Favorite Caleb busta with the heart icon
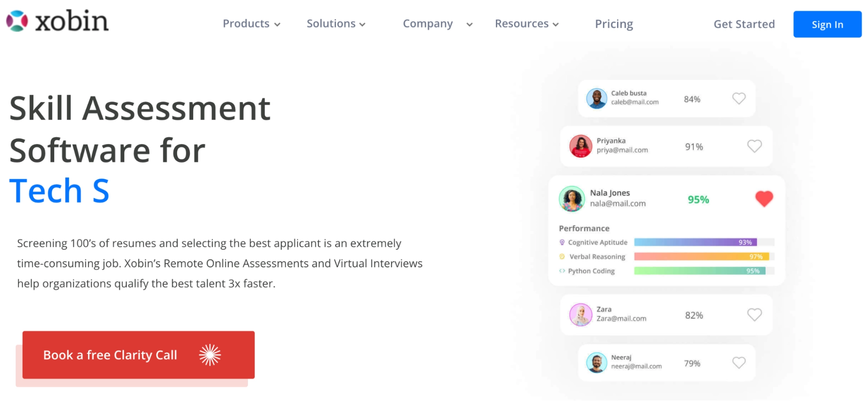The image size is (868, 401). click(739, 99)
